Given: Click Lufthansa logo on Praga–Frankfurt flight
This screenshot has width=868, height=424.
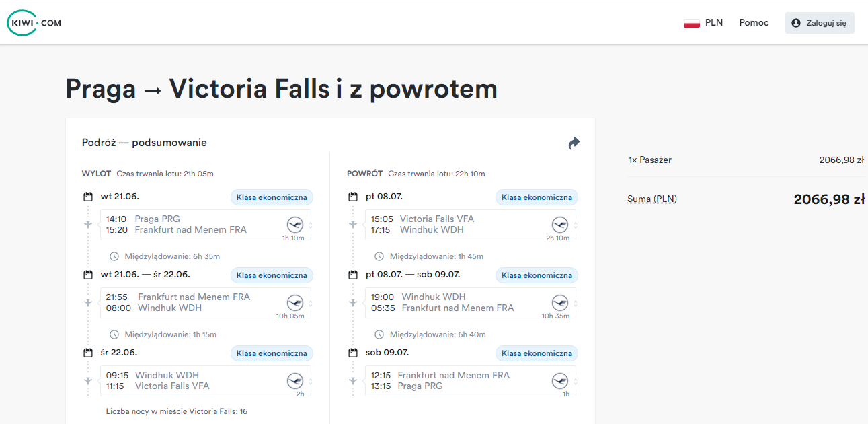Looking at the screenshot, I should point(294,225).
